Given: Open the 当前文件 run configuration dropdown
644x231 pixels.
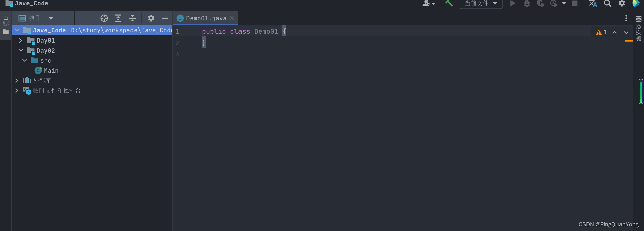Looking at the screenshot, I should click(481, 4).
